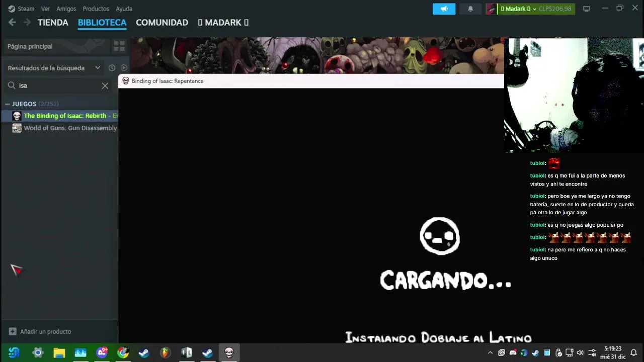Open Google Chrome from the taskbar
Image resolution: width=644 pixels, height=362 pixels.
click(123, 352)
